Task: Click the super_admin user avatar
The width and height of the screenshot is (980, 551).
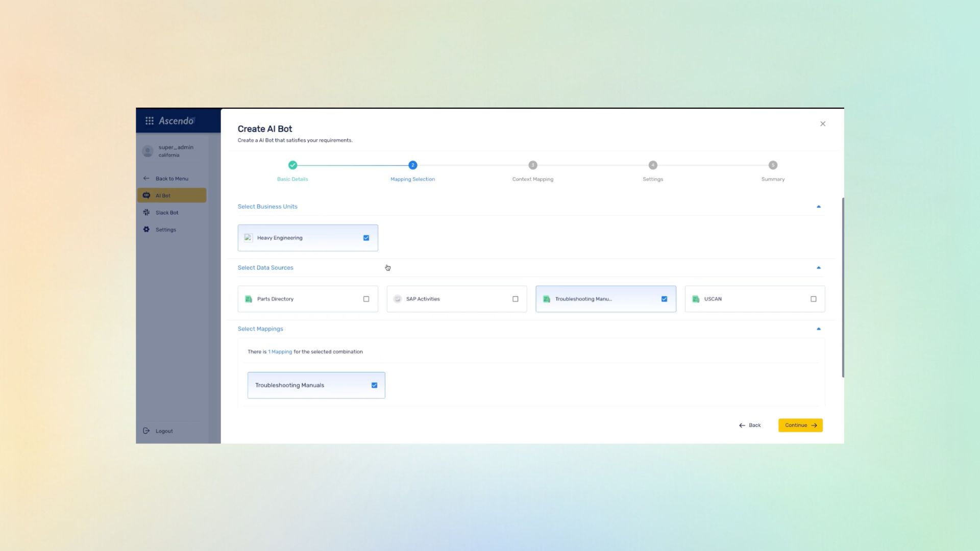Action: click(148, 151)
